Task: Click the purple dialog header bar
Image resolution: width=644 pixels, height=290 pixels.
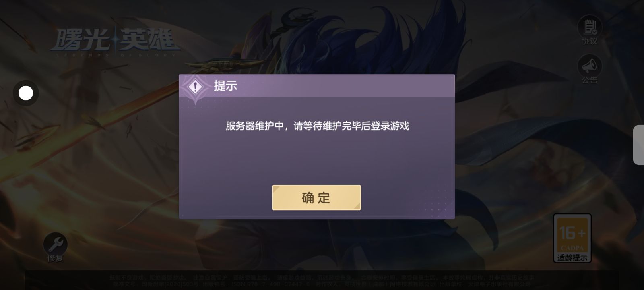Action: click(317, 86)
